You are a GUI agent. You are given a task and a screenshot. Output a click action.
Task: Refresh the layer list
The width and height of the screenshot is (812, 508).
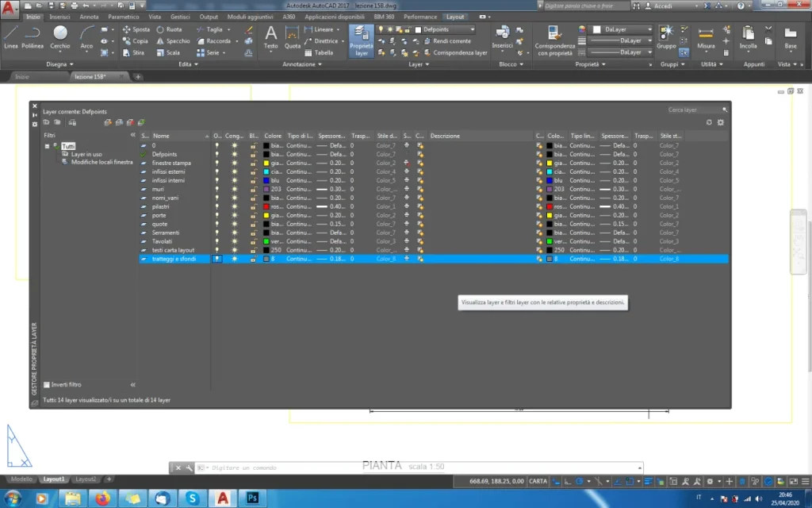pyautogui.click(x=709, y=122)
